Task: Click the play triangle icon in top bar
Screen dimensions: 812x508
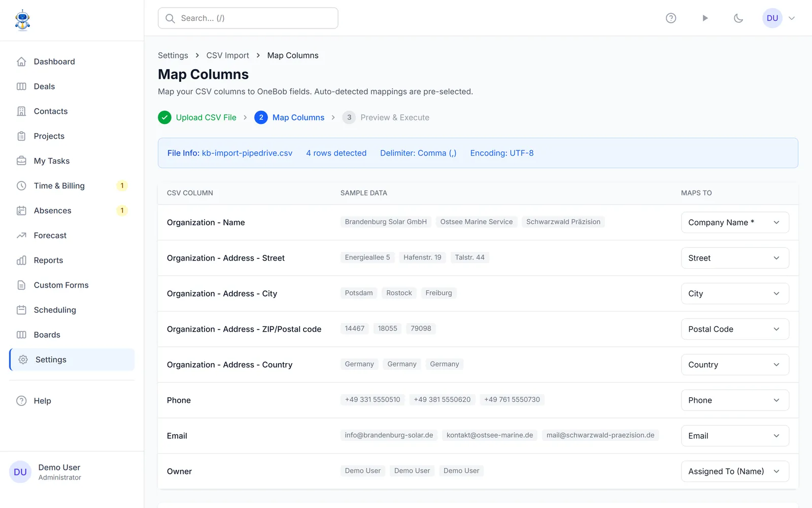Action: tap(705, 18)
